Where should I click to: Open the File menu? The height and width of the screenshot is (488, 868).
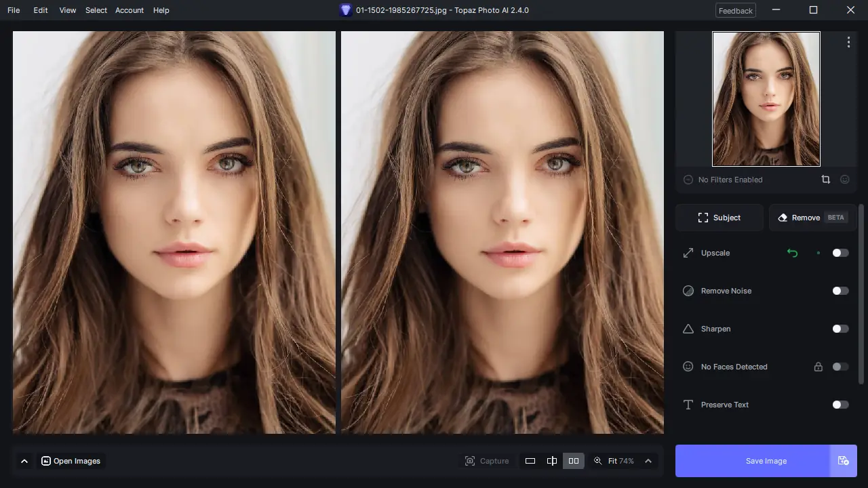click(14, 10)
